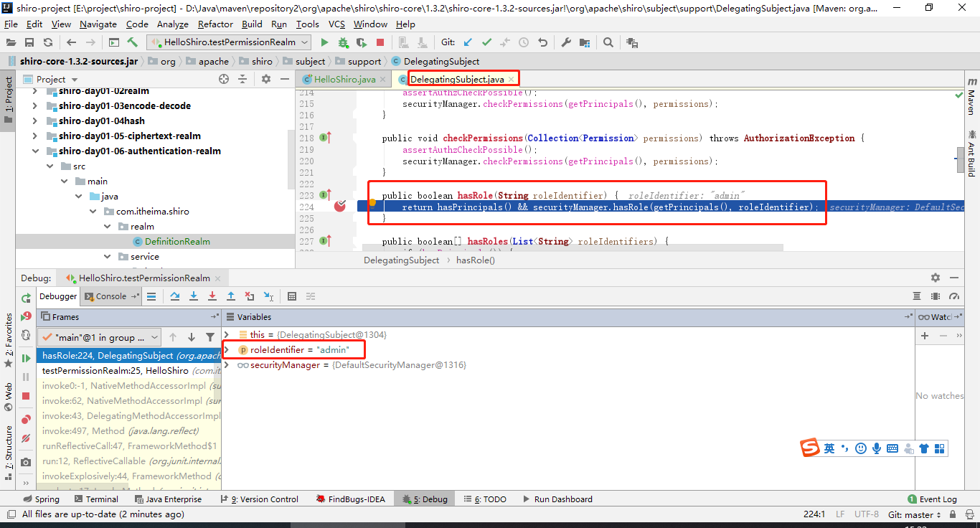This screenshot has width=980, height=528.
Task: Click the Git Revert undo arrow
Action: (542, 42)
